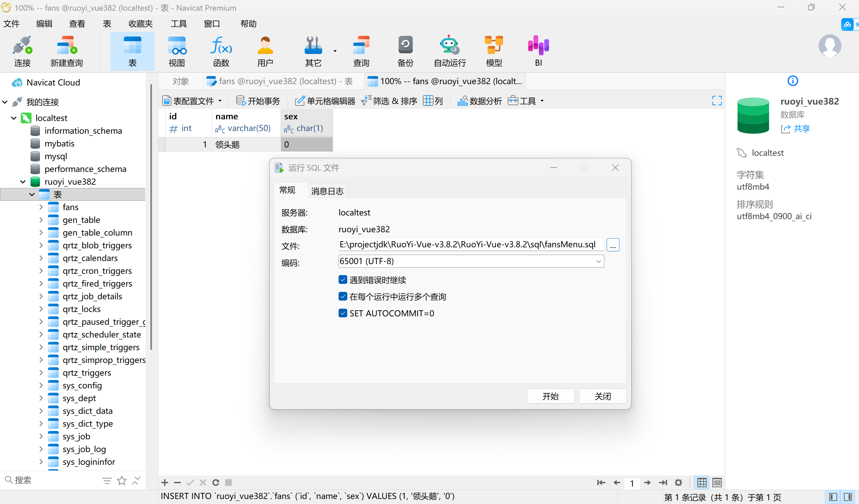Switch to the 消息日志 tab
Viewport: 859px width, 504px height.
pyautogui.click(x=326, y=191)
